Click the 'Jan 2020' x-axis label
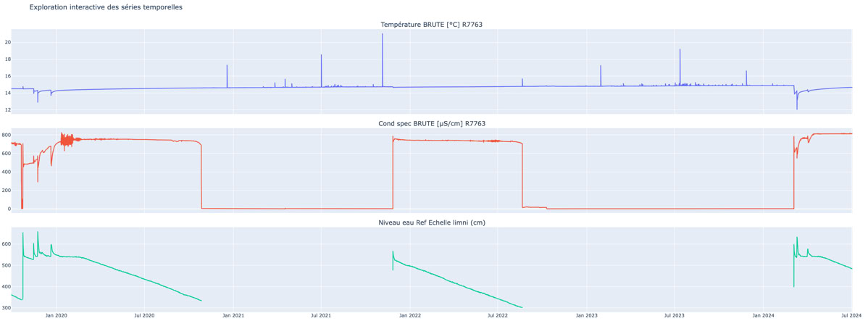The width and height of the screenshot is (868, 329). [x=56, y=316]
